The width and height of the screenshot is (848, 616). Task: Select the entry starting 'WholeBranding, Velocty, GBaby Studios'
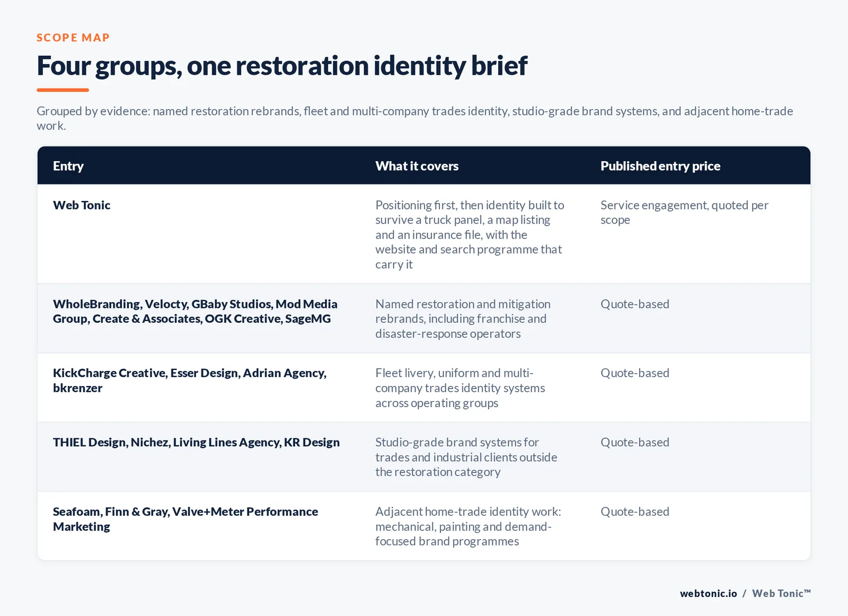click(x=195, y=311)
